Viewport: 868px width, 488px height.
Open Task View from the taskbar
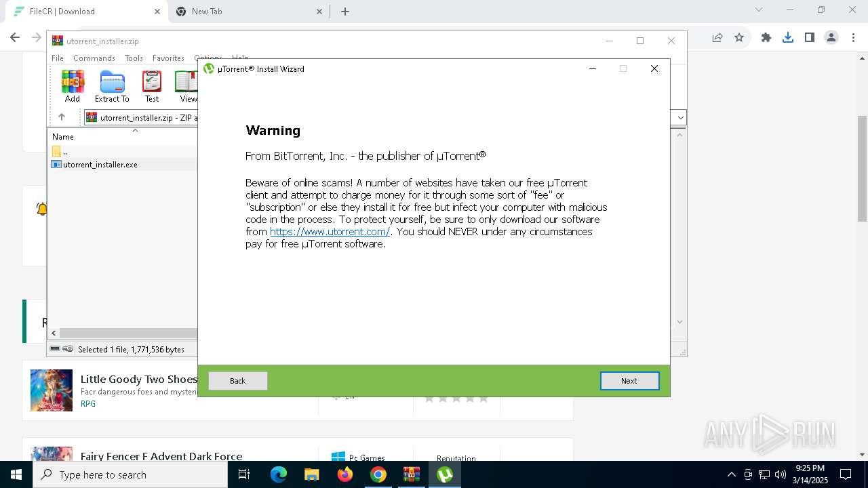pos(244,474)
